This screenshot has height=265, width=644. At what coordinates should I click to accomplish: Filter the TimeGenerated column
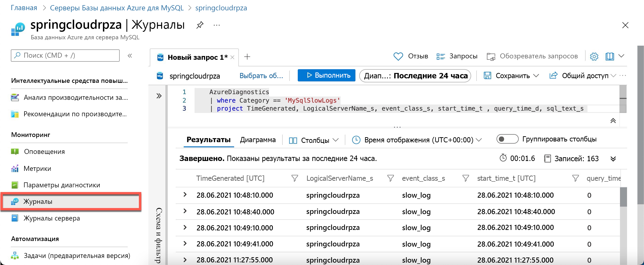294,178
